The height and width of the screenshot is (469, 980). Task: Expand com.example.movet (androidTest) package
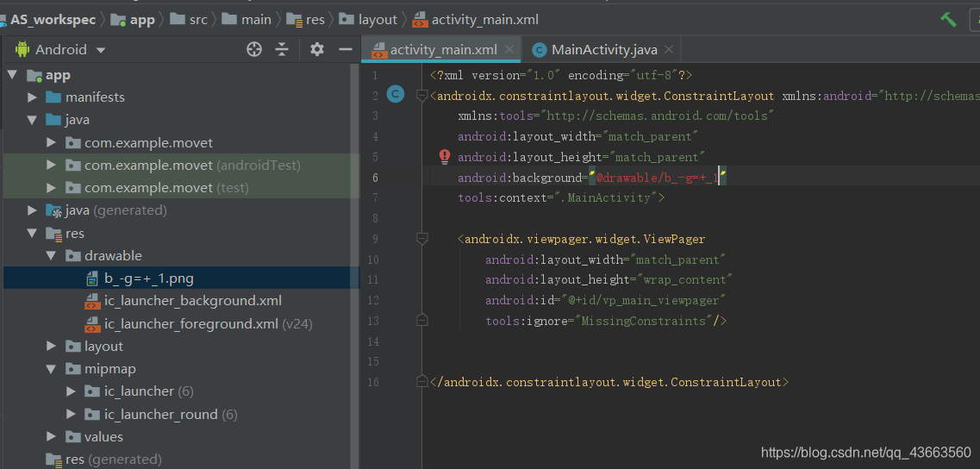[x=51, y=165]
